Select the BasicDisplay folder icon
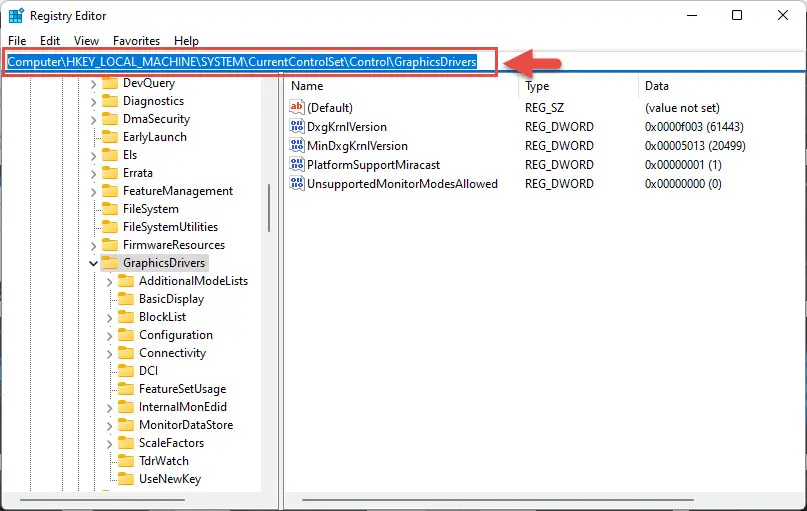The height and width of the screenshot is (511, 807). coord(126,299)
